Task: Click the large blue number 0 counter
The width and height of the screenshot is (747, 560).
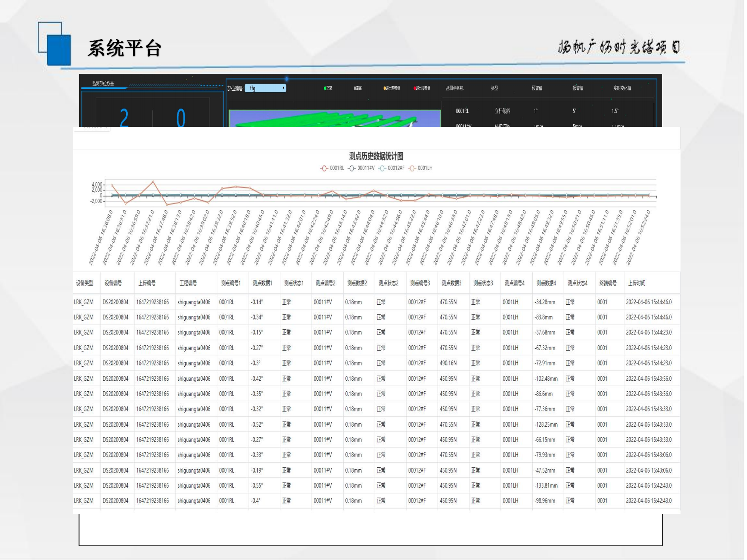Action: click(181, 118)
